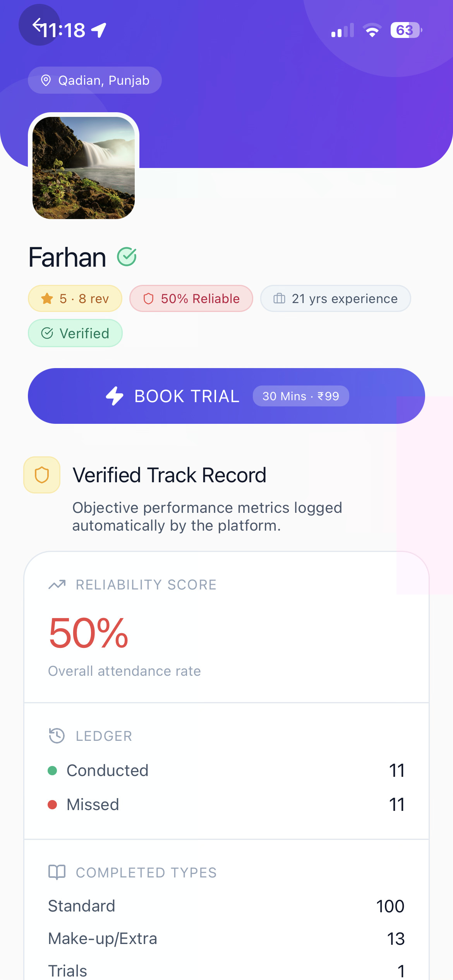
Task: Tap the 21 yrs experience badge
Action: pyautogui.click(x=336, y=298)
